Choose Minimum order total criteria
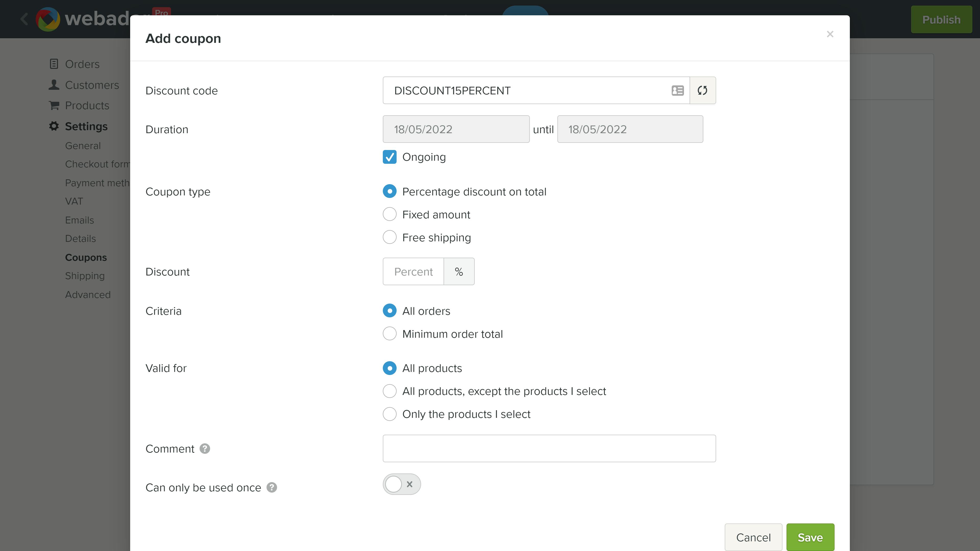Screen dimensions: 980x551 pos(389,333)
